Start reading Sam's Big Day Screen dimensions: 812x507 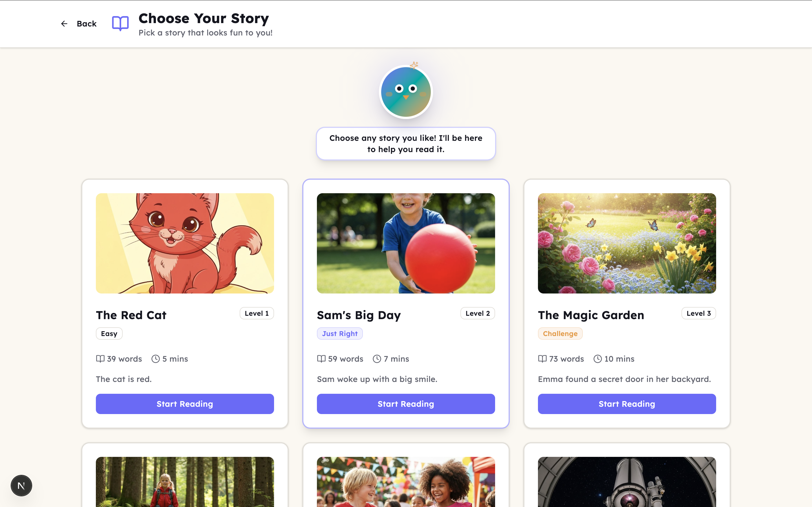(406, 404)
